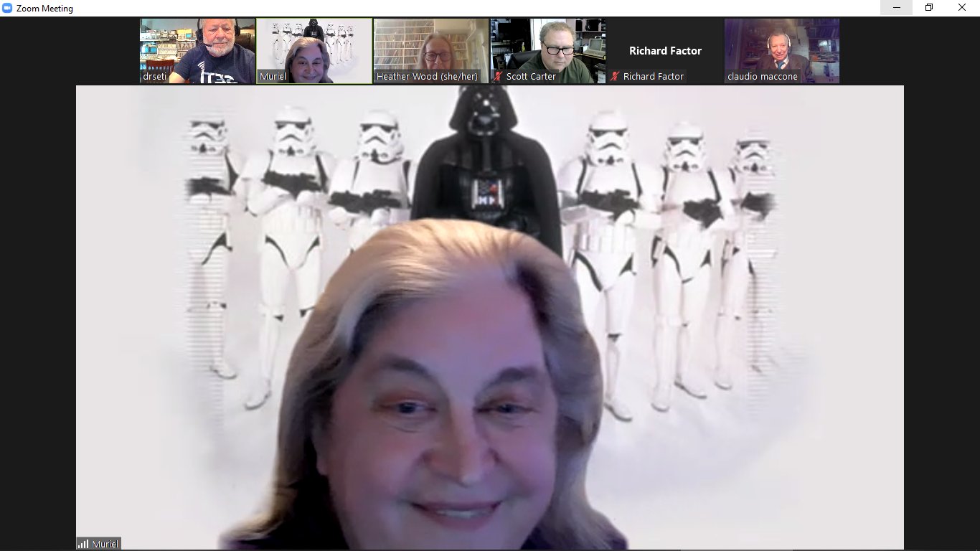This screenshot has width=980, height=551.
Task: Click the 'Zoom Meeting' window title
Action: click(x=44, y=9)
